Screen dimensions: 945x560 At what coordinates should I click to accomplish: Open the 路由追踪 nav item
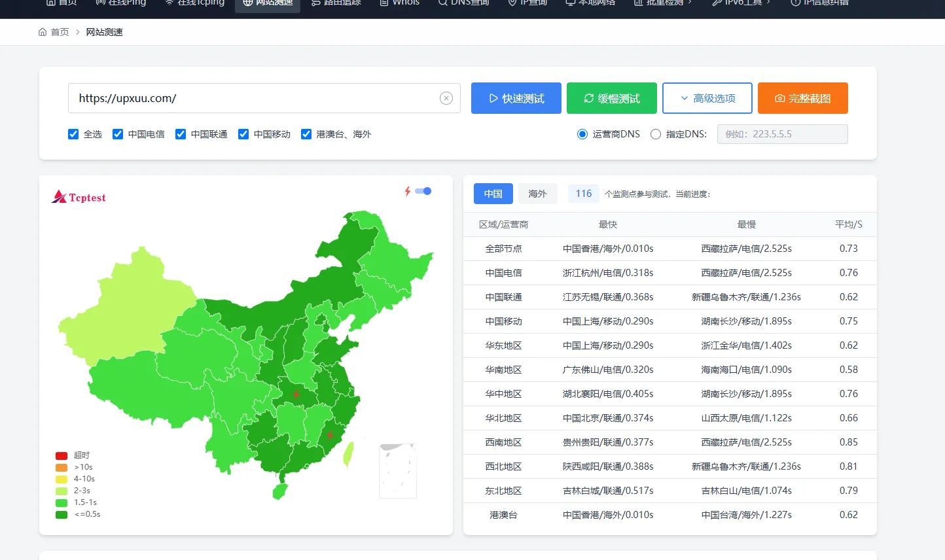(336, 3)
